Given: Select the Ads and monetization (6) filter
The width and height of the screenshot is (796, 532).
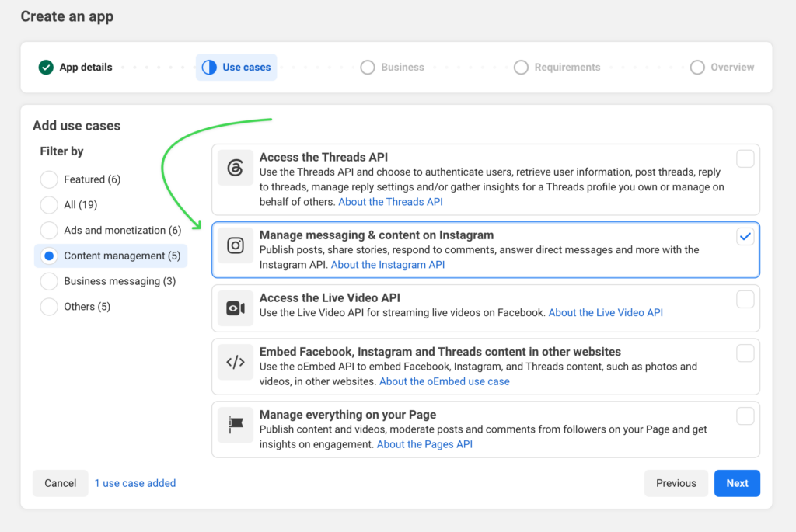Looking at the screenshot, I should point(49,230).
